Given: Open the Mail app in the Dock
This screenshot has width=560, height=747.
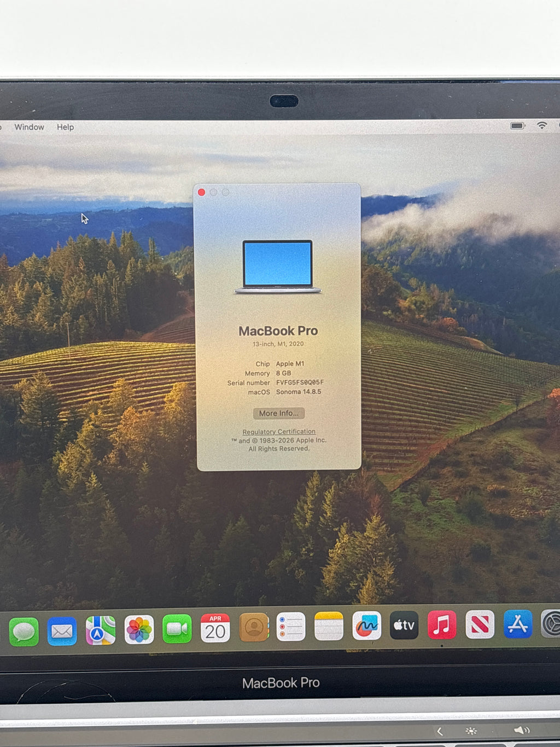Looking at the screenshot, I should pos(62,631).
